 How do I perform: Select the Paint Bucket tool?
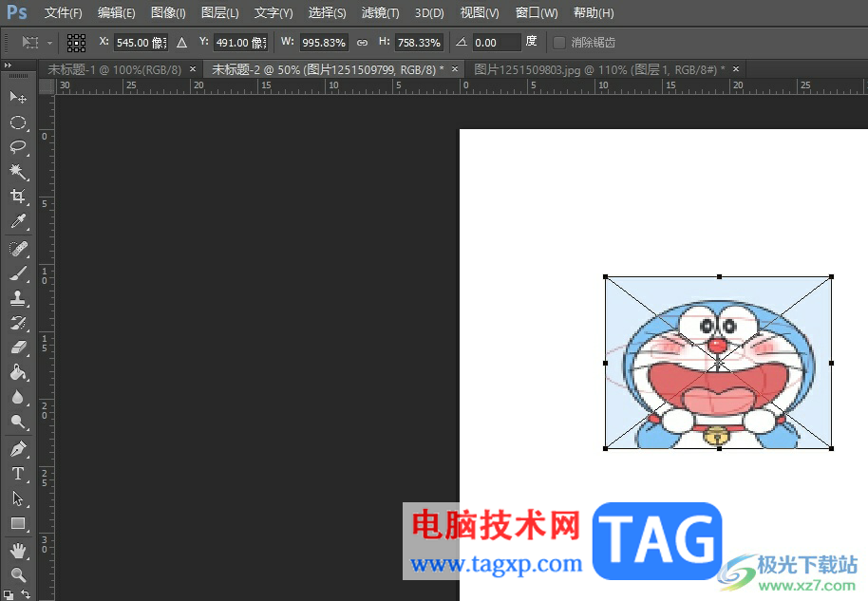[18, 372]
